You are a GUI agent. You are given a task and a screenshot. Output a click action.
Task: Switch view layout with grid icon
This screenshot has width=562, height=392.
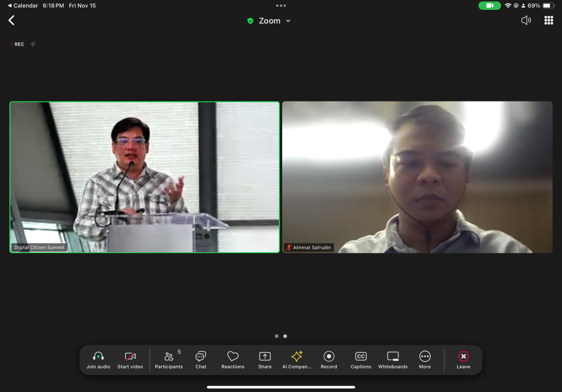pyautogui.click(x=548, y=20)
